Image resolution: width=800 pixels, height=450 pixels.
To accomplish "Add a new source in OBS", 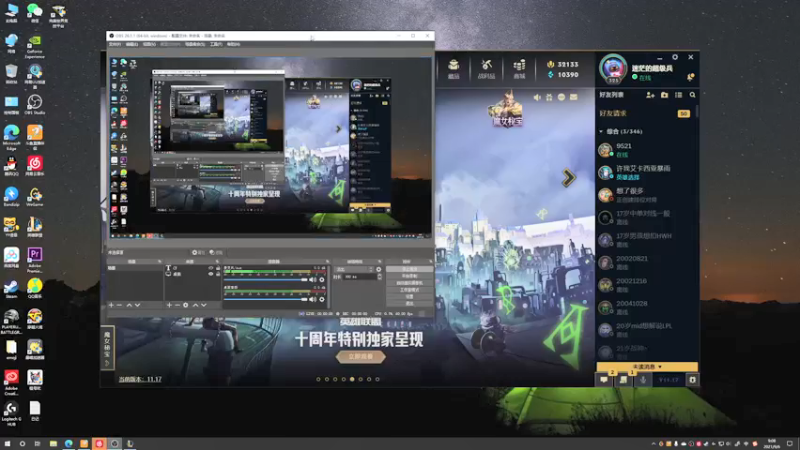I will [x=169, y=305].
